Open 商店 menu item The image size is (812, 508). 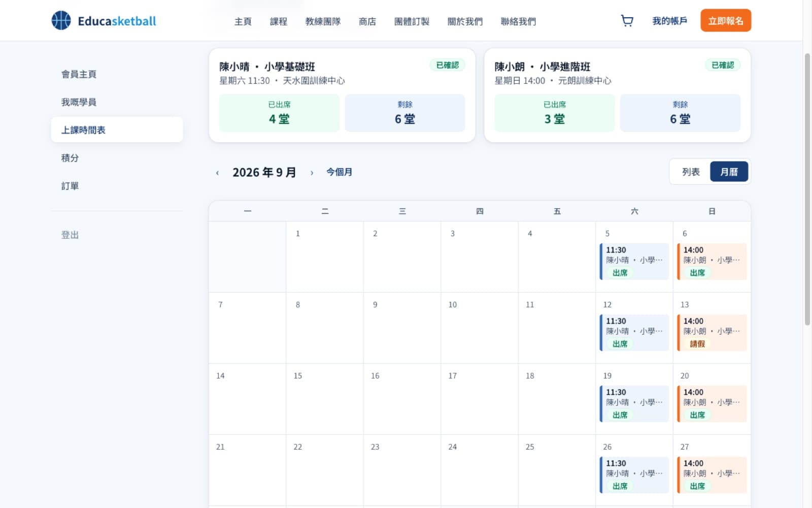click(x=367, y=21)
